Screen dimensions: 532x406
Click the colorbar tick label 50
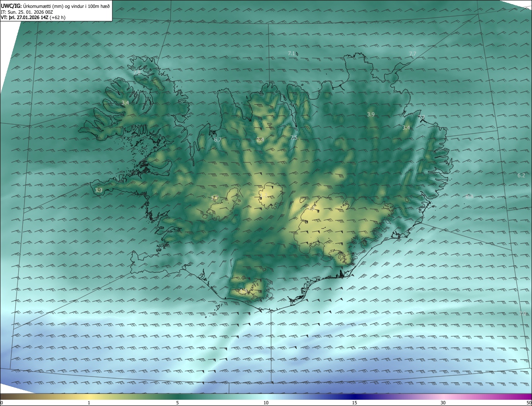click(x=529, y=403)
